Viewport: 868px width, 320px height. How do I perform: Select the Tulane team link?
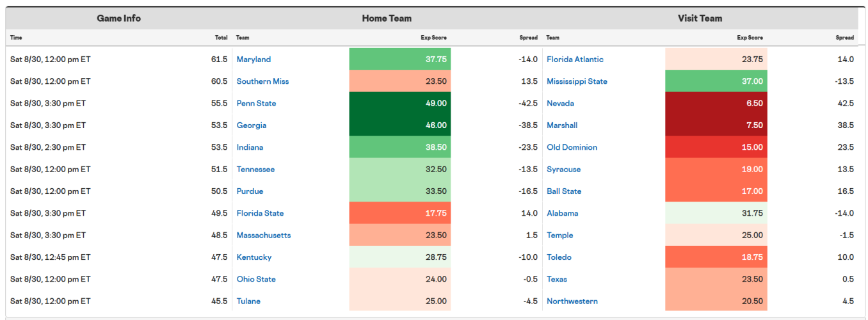[248, 301]
